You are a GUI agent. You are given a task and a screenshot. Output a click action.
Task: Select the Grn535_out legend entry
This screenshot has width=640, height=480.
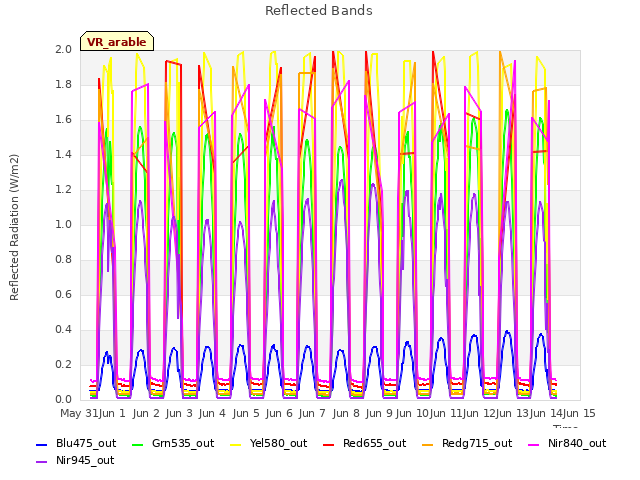click(x=173, y=443)
